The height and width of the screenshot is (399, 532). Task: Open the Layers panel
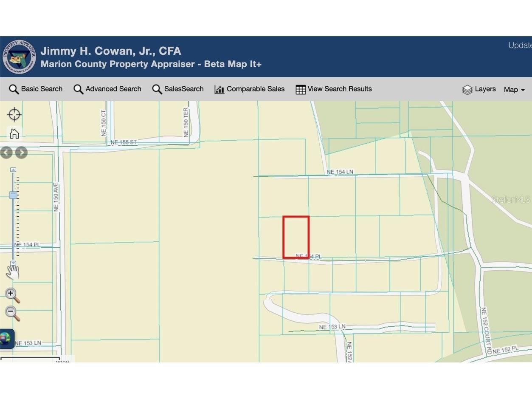(x=479, y=89)
